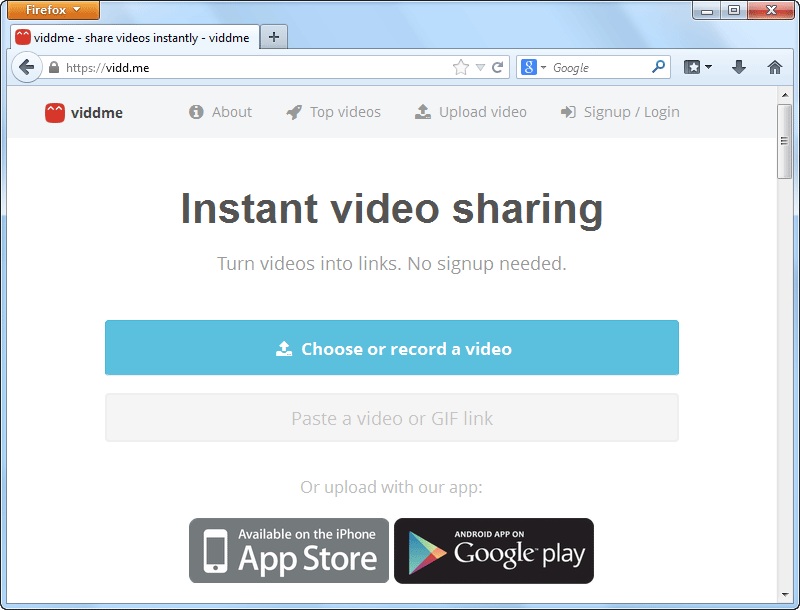The height and width of the screenshot is (610, 800).
Task: Open the iPhone App Store badge
Action: coord(289,550)
